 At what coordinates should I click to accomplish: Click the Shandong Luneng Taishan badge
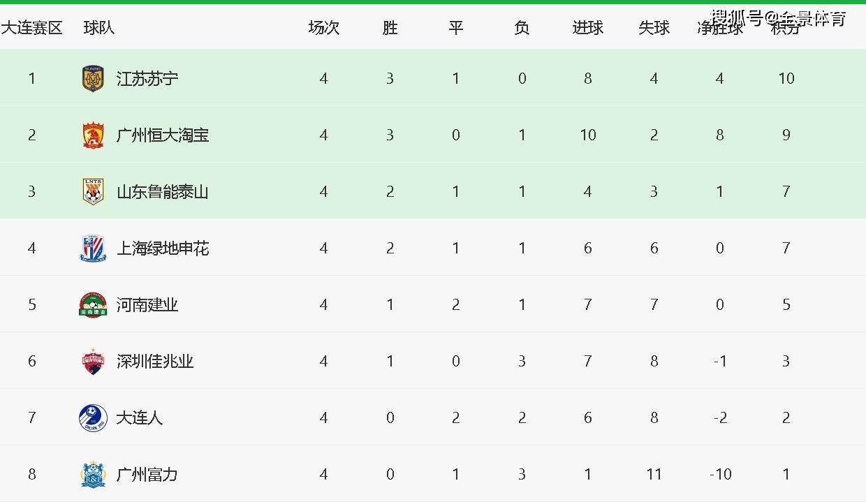[93, 191]
